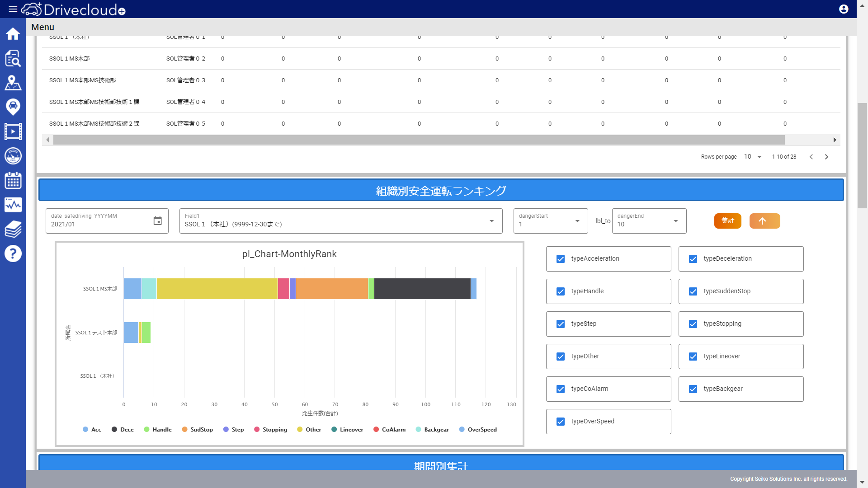The width and height of the screenshot is (868, 488).
Task: Click the Menu label
Action: click(x=42, y=27)
